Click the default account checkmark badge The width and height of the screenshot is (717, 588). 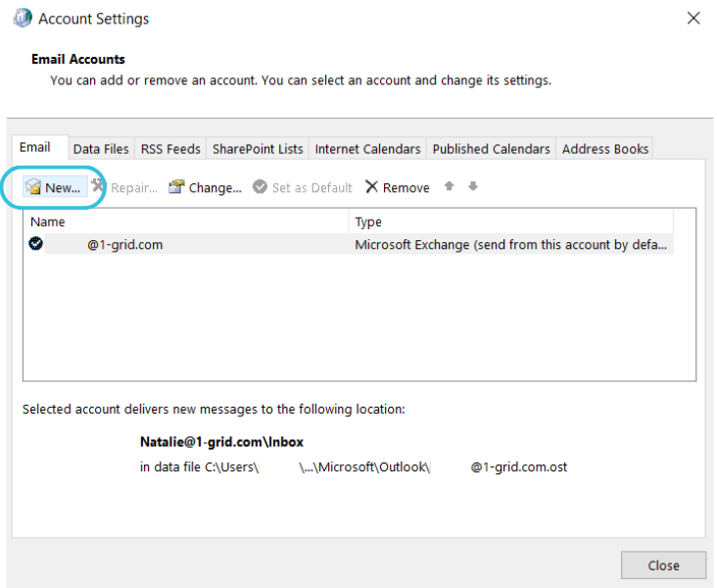[36, 244]
